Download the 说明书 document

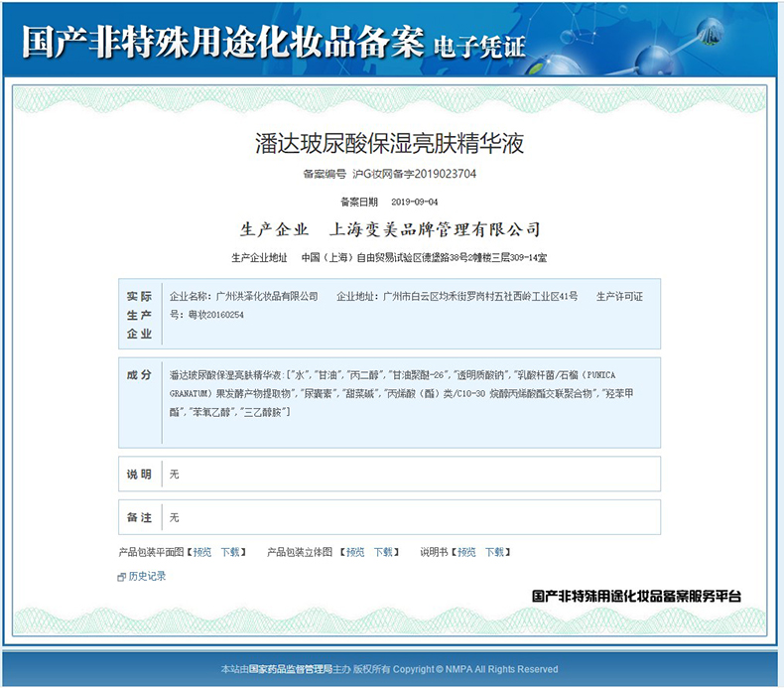click(494, 552)
